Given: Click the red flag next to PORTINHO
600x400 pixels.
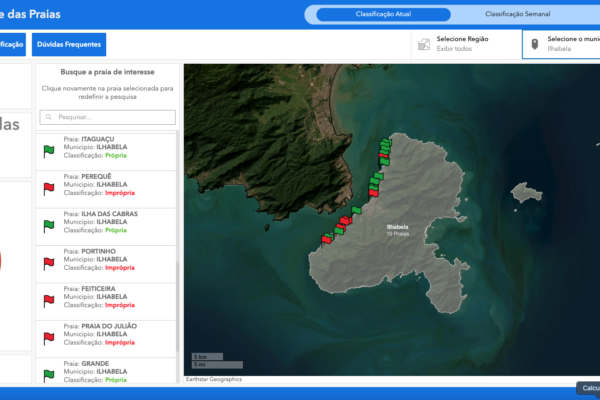Looking at the screenshot, I should [x=48, y=262].
